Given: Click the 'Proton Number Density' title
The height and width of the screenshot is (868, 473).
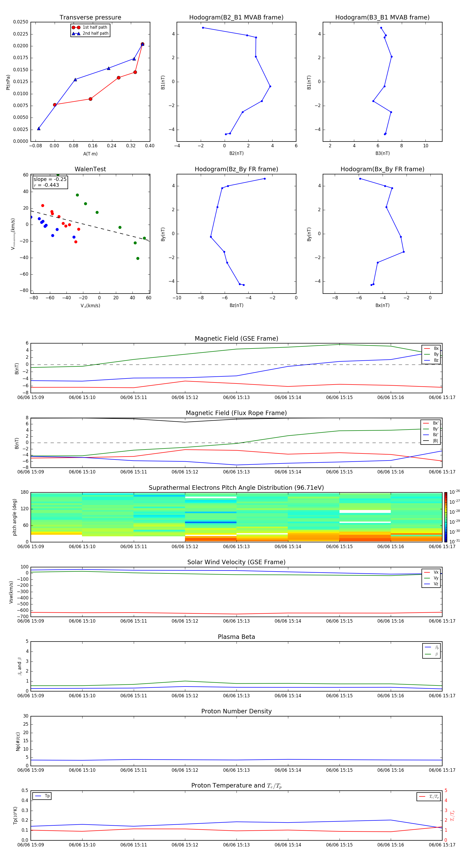Looking at the screenshot, I should (236, 711).
